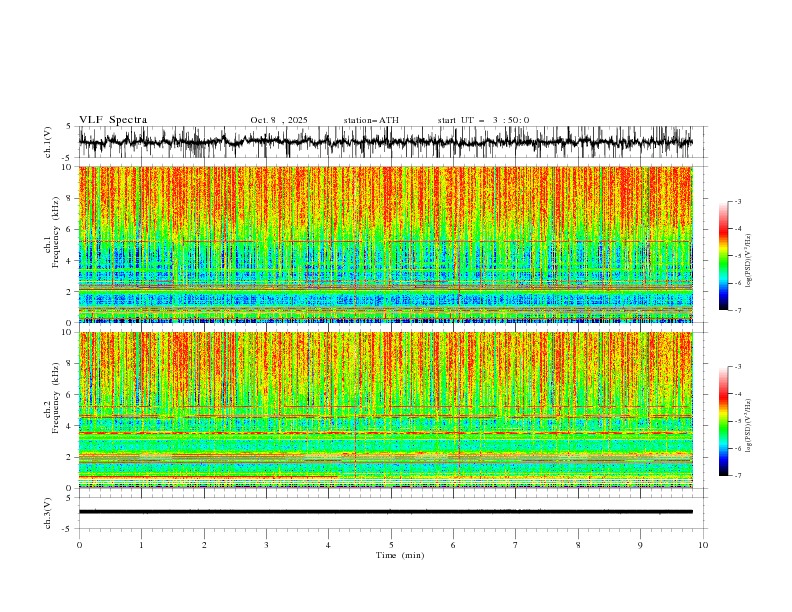Click the ch.1 colorbar "log(PSD)(V²/Hz)" label
This screenshot has width=792, height=612.
tap(749, 261)
